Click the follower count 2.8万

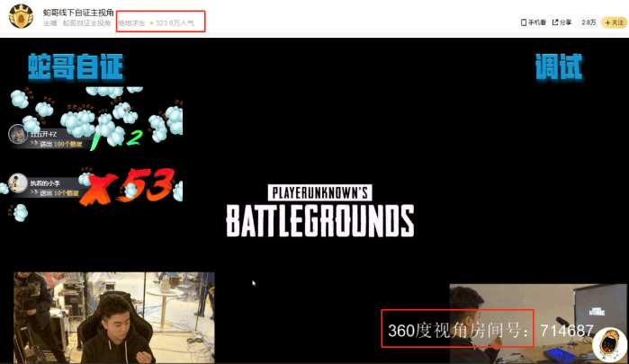(589, 22)
